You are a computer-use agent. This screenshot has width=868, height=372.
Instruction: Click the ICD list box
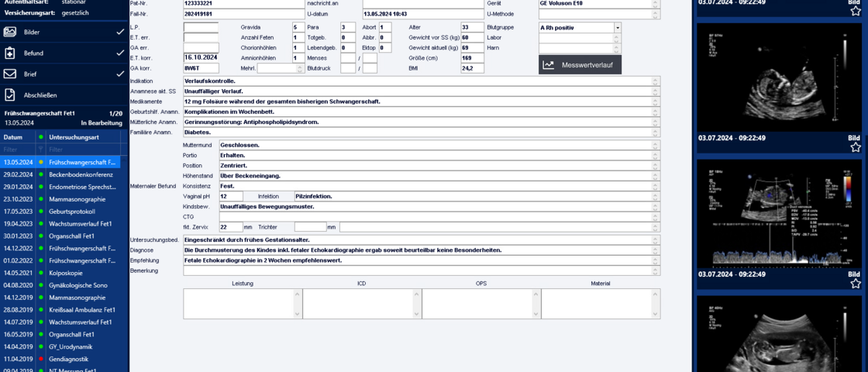(361, 303)
